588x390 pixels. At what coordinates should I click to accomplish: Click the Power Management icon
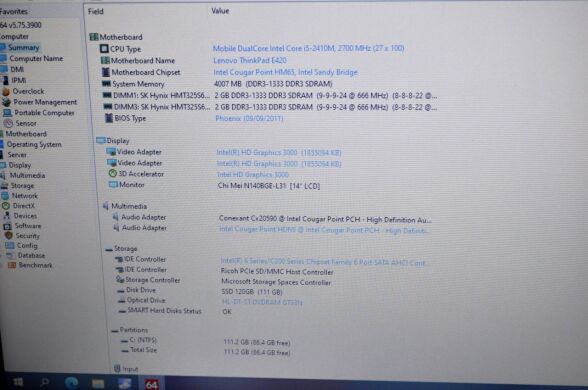[6, 102]
